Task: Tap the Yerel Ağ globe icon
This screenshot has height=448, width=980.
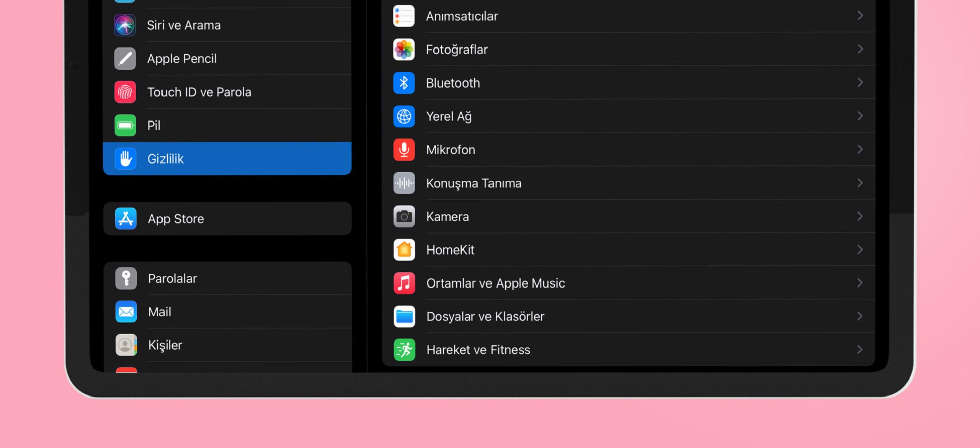Action: click(404, 116)
